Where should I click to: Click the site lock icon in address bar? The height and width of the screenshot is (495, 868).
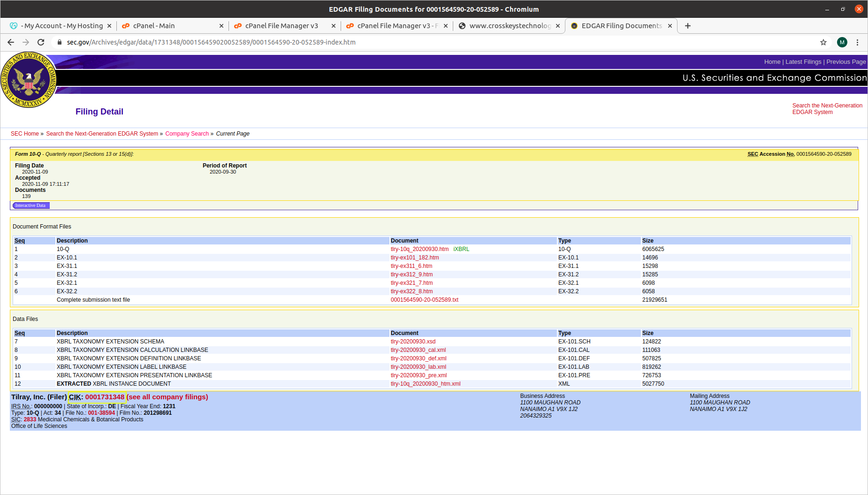tap(60, 42)
